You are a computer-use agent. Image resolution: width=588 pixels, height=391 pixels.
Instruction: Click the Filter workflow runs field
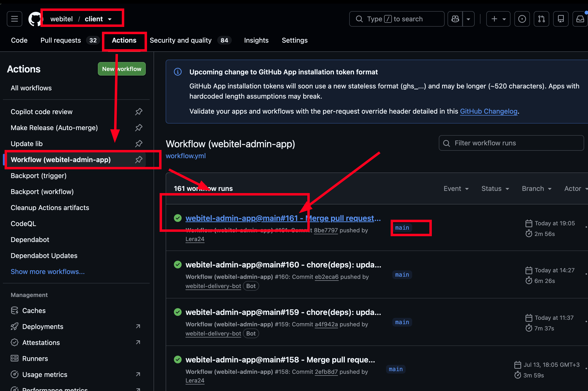click(511, 143)
